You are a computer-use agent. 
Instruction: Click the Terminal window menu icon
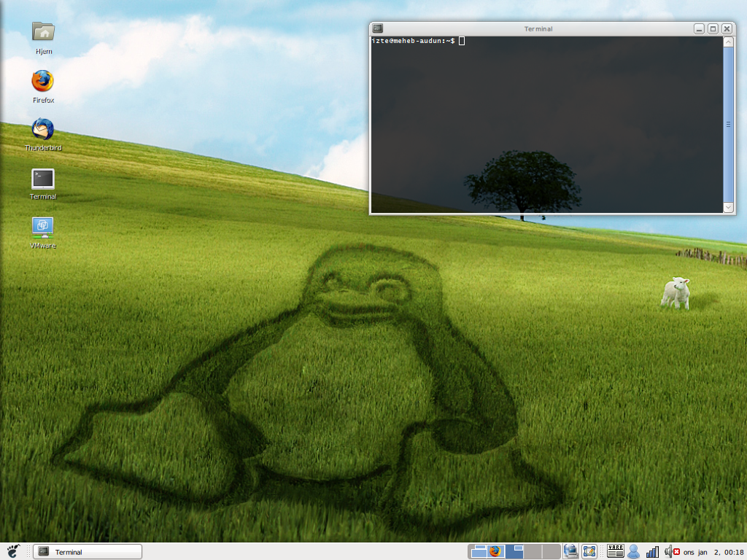click(378, 28)
